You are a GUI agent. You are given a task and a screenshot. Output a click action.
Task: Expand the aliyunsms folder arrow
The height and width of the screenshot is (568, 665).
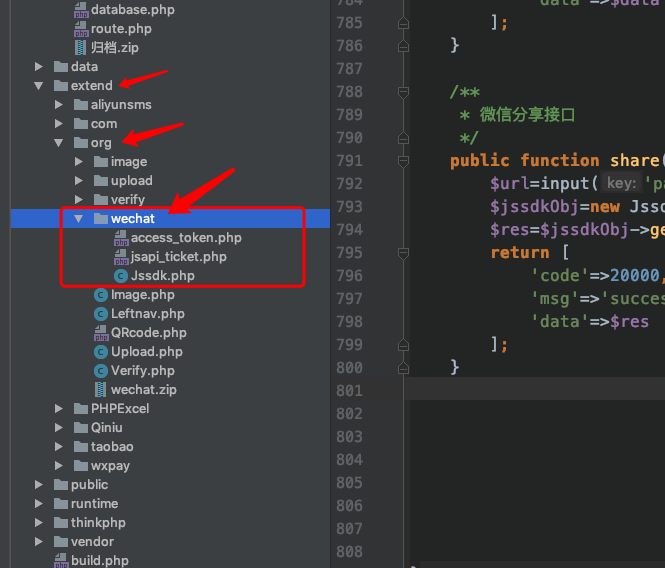59,105
